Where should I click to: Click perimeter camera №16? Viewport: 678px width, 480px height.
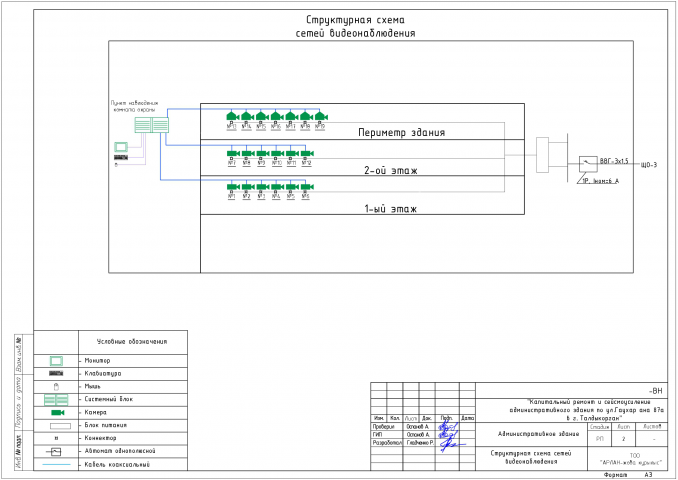coord(276,116)
